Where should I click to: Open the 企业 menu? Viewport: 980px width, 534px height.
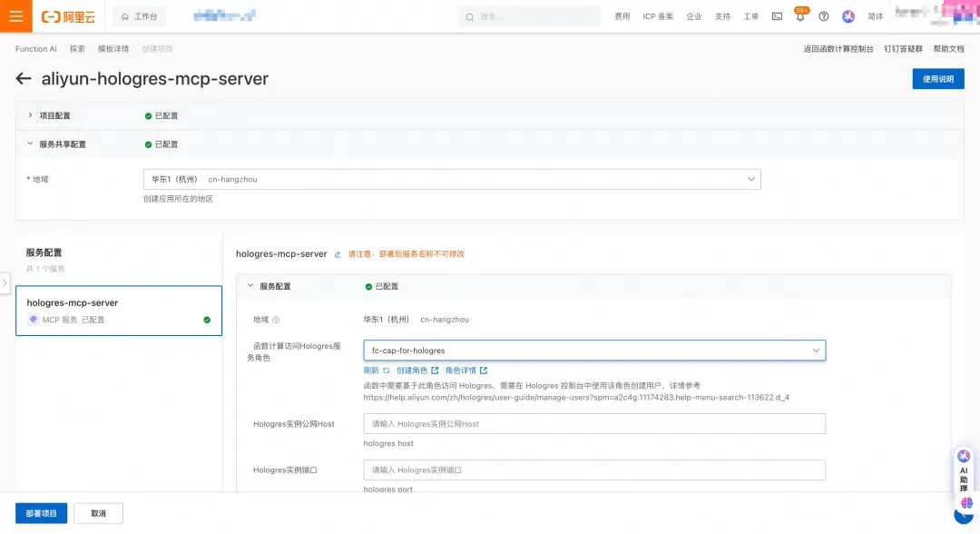(694, 17)
